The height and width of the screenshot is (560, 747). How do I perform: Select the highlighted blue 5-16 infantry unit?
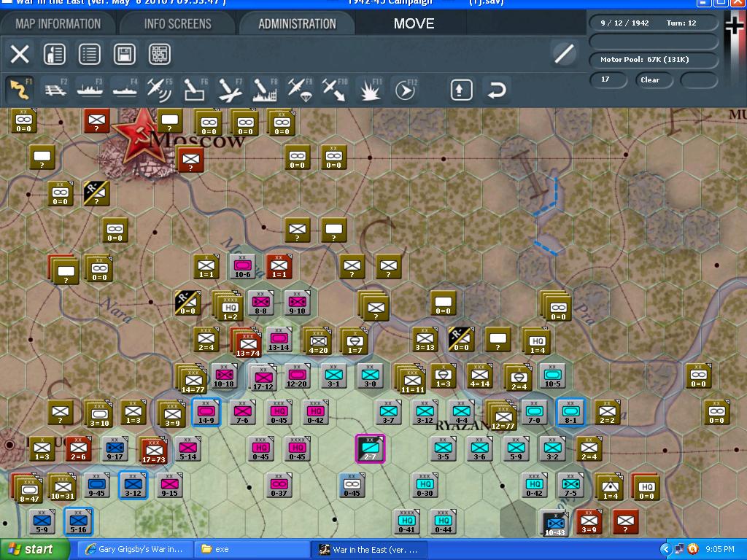(x=79, y=521)
